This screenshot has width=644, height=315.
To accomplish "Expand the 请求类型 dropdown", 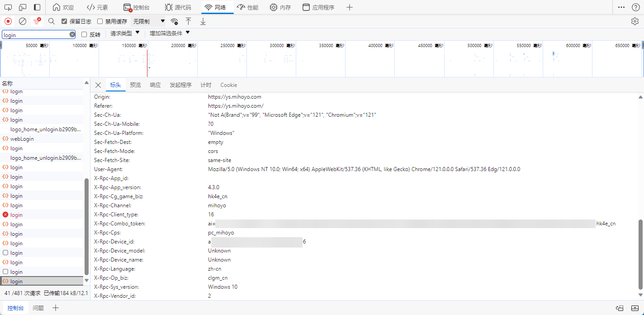I will [x=125, y=33].
